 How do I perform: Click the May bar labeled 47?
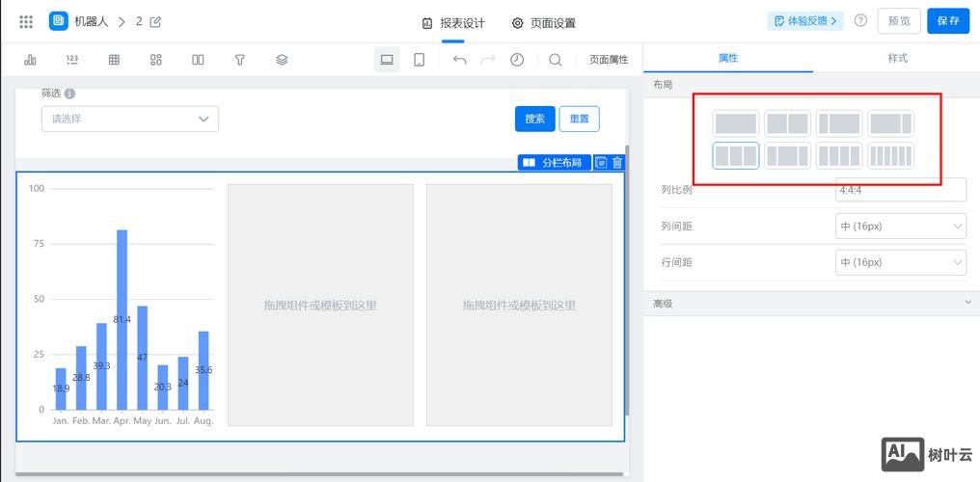click(x=143, y=358)
